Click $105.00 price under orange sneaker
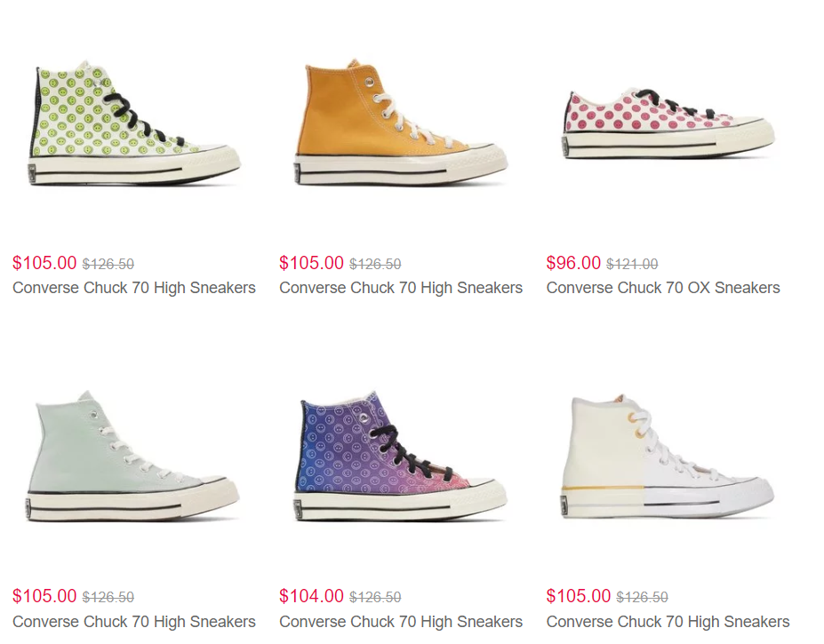This screenshot has height=644, width=824. click(x=312, y=263)
